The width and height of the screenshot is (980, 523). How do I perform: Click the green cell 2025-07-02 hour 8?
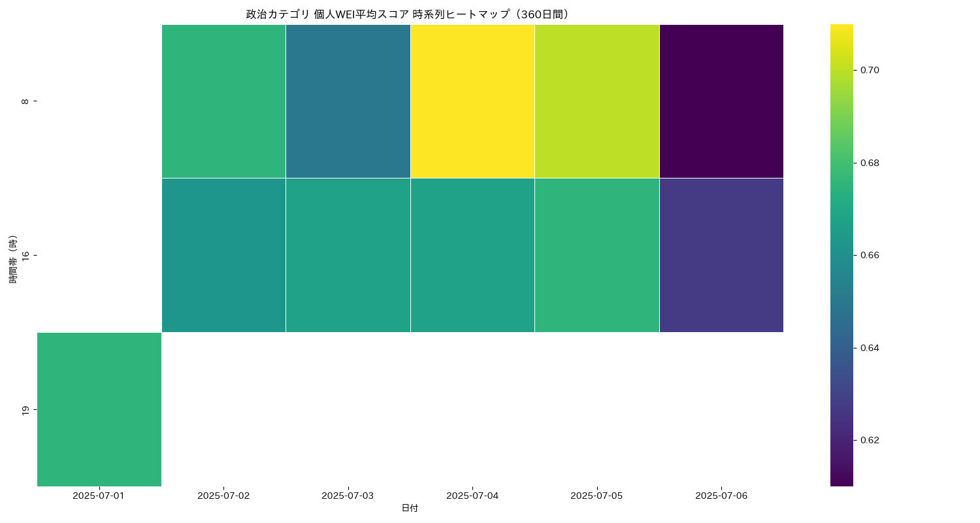pyautogui.click(x=223, y=101)
